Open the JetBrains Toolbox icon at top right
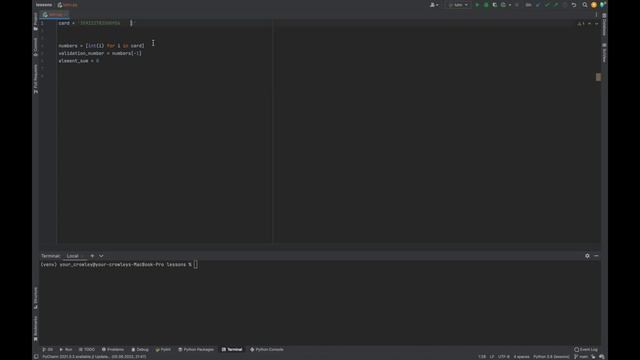 pyautogui.click(x=602, y=5)
